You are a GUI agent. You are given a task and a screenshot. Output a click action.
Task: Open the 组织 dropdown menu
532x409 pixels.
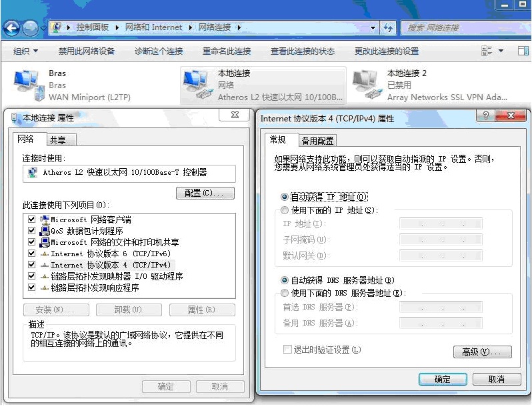point(26,51)
